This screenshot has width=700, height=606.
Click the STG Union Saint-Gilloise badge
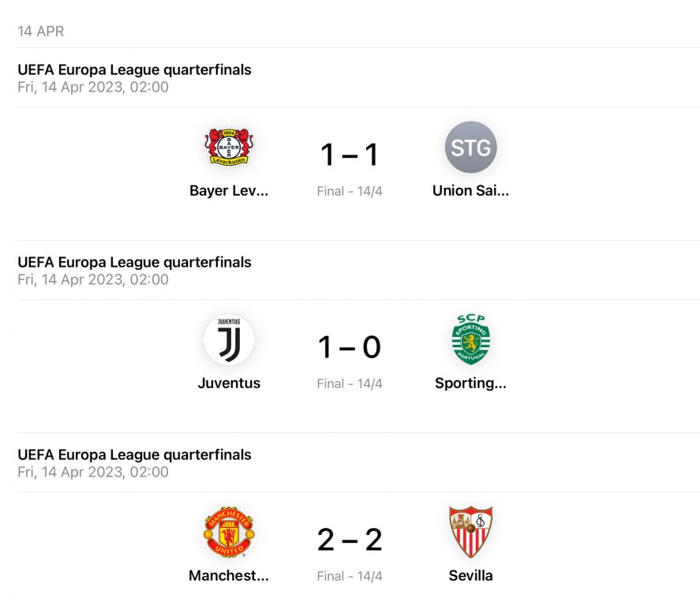471,147
